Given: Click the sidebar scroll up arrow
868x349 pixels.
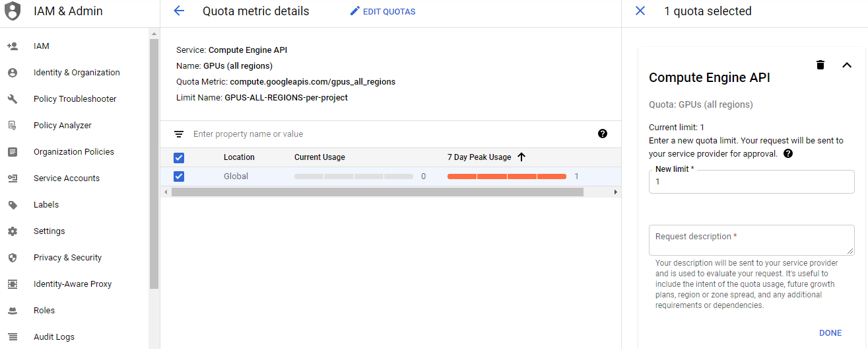Looking at the screenshot, I should tap(154, 33).
